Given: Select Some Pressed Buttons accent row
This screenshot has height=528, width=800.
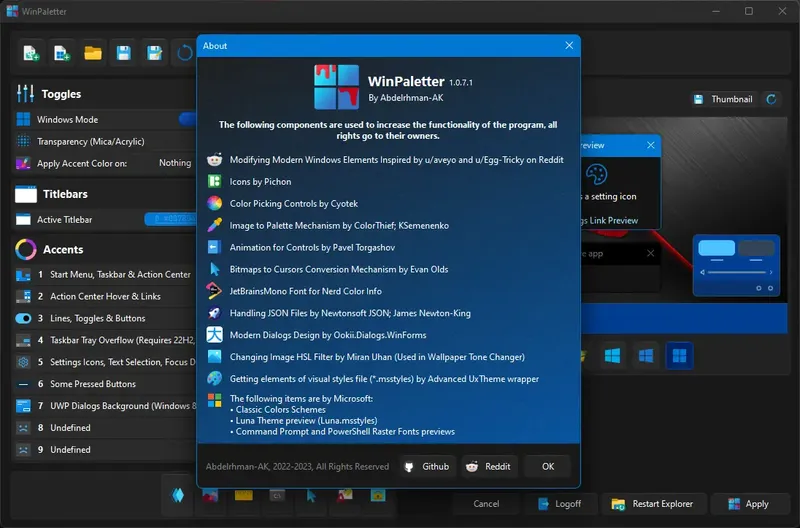Looking at the screenshot, I should click(x=104, y=384).
